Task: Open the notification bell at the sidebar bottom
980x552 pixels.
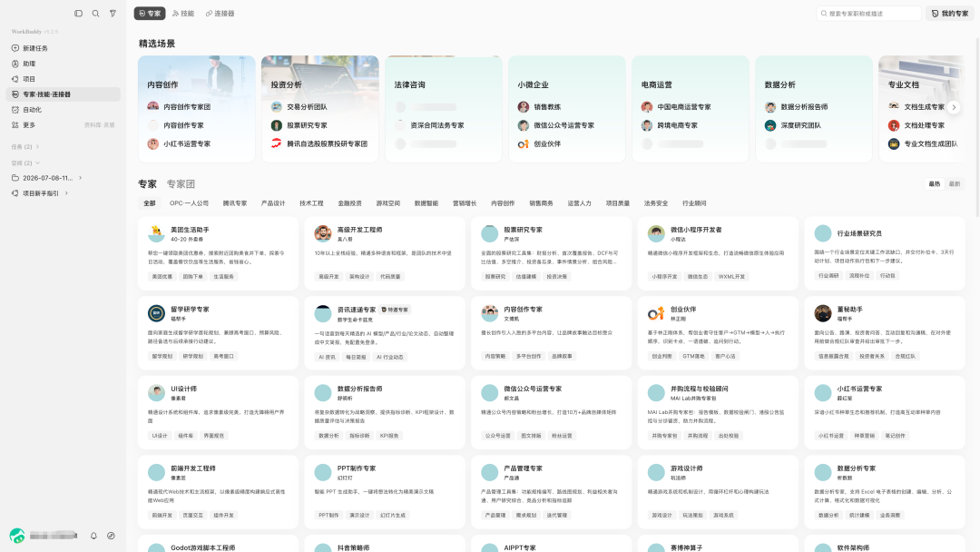Action: pyautogui.click(x=93, y=536)
